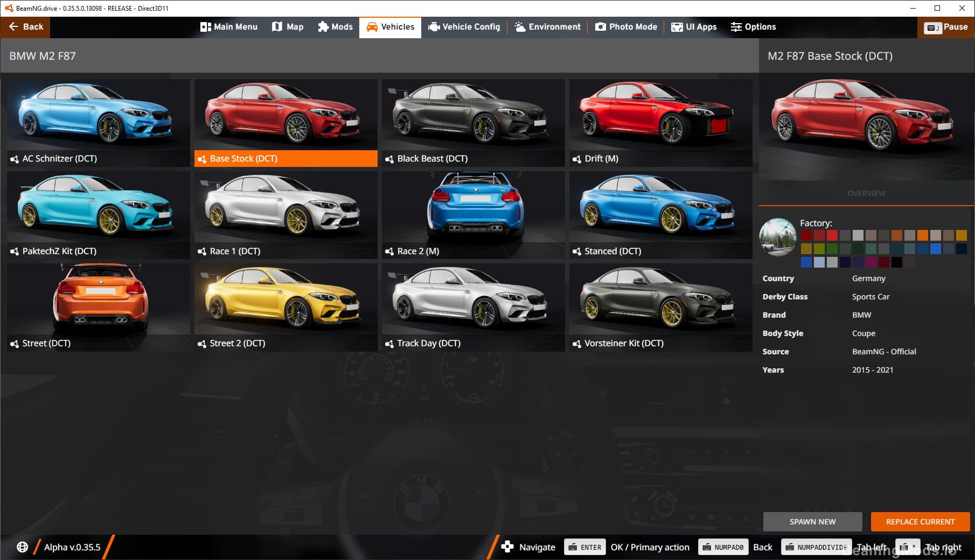Select the Vehicles tab

coord(391,27)
